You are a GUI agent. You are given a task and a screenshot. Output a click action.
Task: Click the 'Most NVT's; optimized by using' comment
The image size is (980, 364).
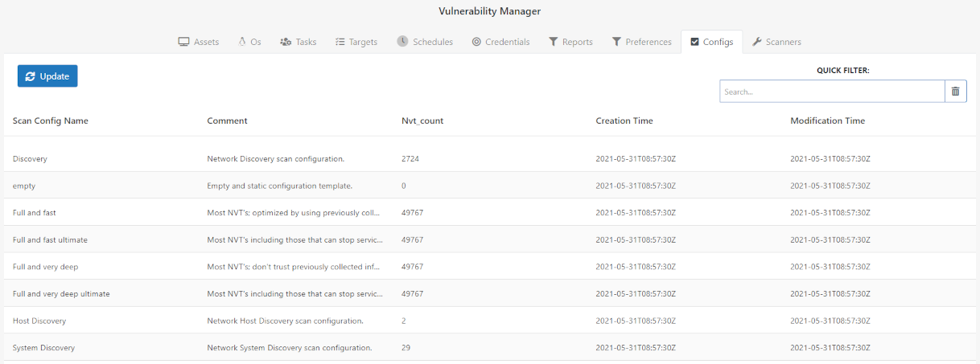coord(293,213)
